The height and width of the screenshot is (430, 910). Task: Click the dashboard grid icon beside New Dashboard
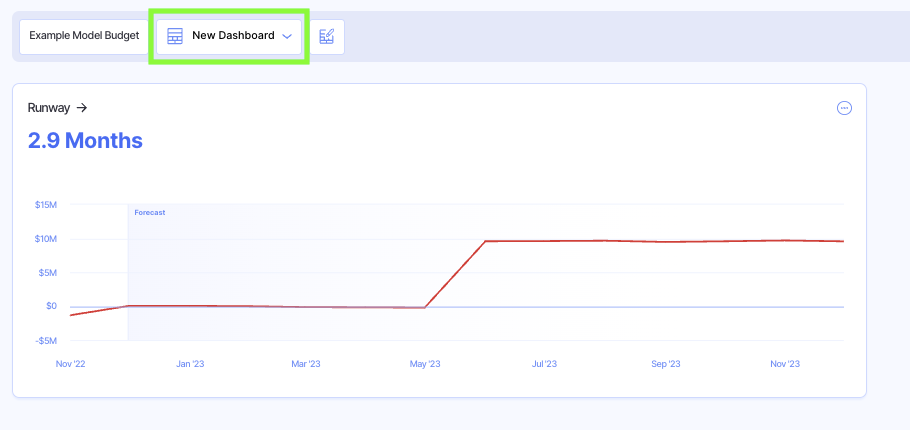point(175,36)
